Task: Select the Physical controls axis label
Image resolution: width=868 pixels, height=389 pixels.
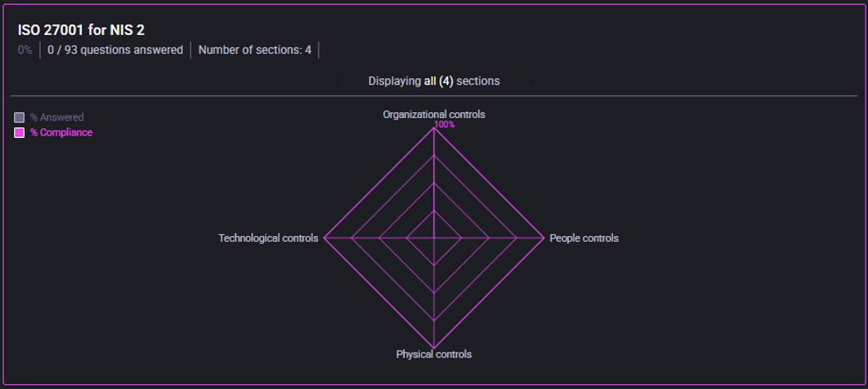Action: tap(433, 355)
